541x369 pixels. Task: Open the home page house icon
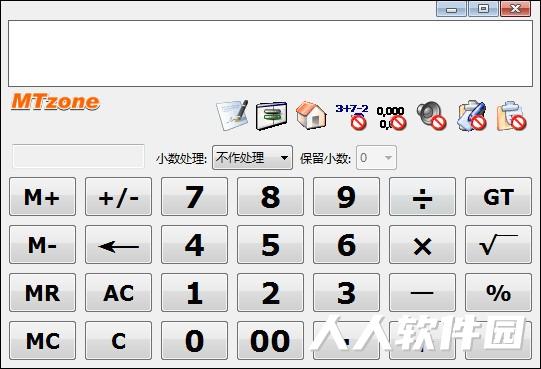(x=311, y=115)
